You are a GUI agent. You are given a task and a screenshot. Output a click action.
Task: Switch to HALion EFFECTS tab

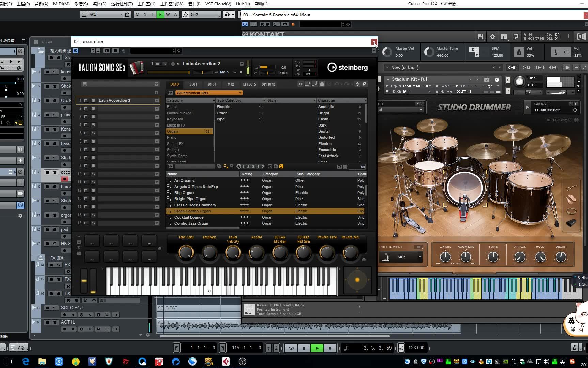coord(249,84)
